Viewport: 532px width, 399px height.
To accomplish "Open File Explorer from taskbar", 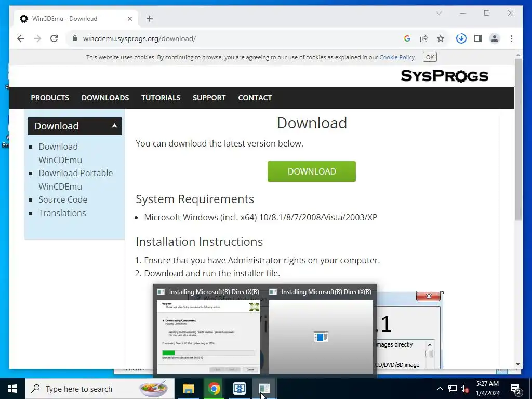I will pos(188,389).
